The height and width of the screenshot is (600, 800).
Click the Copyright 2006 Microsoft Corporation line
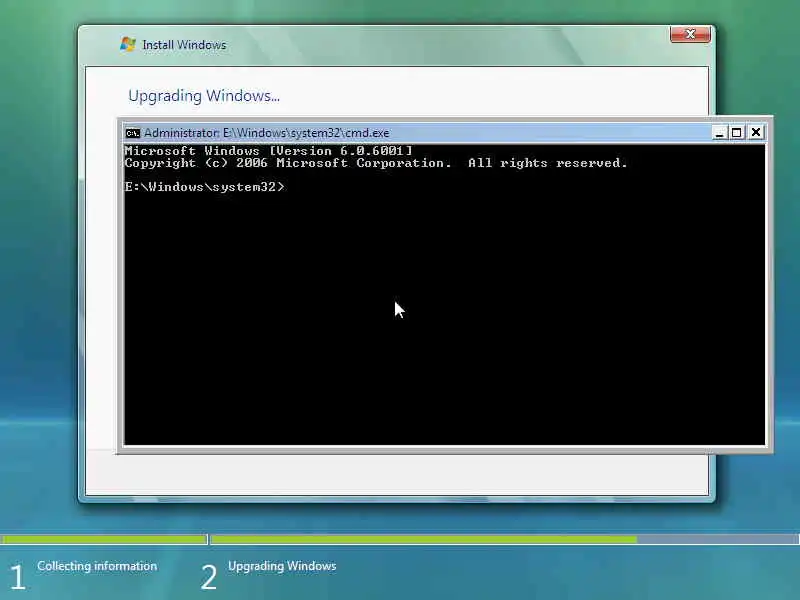pyautogui.click(x=376, y=163)
